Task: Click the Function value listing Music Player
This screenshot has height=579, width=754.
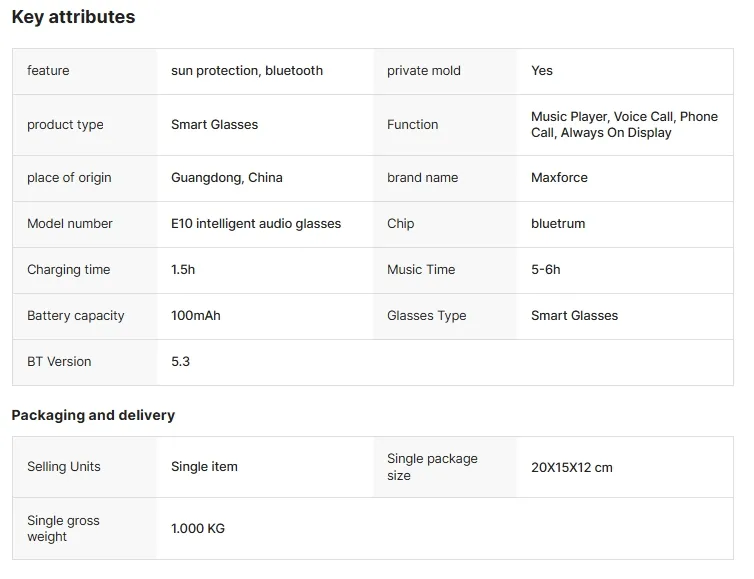Action: click(x=624, y=125)
